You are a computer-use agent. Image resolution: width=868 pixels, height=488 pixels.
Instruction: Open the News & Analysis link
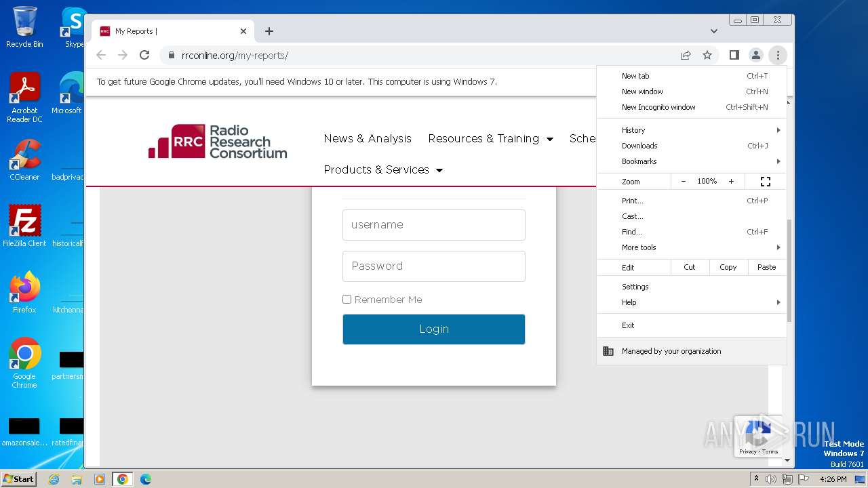pyautogui.click(x=368, y=138)
